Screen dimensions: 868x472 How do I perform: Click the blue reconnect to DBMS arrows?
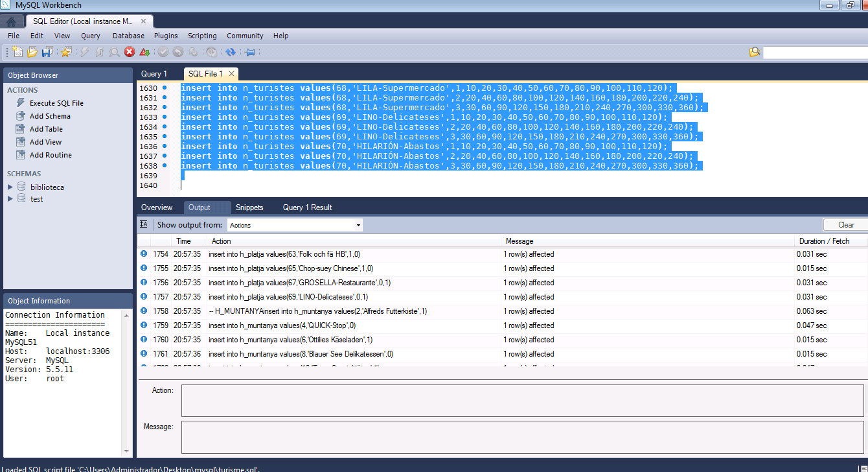click(x=231, y=53)
